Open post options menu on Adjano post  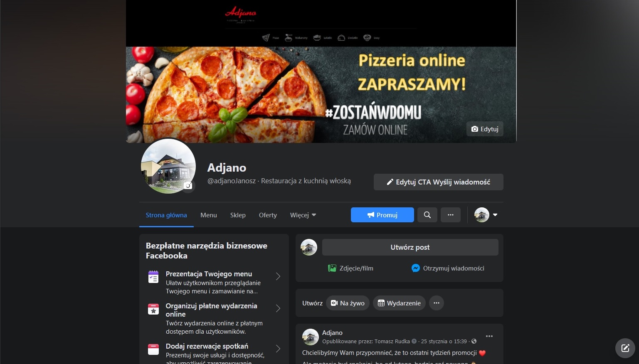click(489, 336)
